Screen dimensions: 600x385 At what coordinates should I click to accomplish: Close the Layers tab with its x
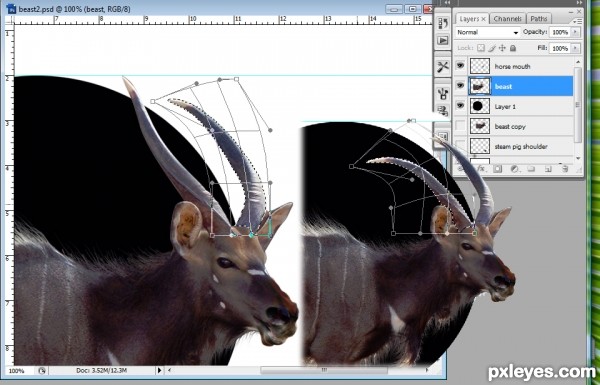(x=484, y=18)
